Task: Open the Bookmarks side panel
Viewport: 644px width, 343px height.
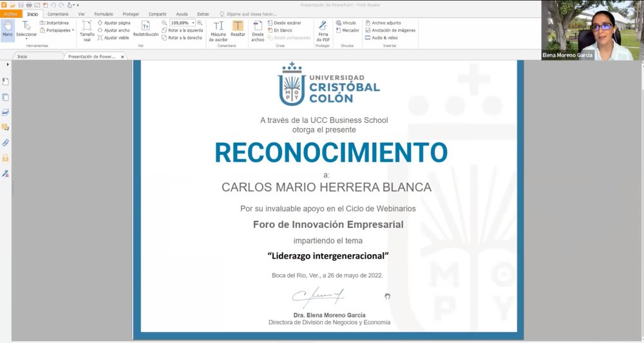Action: [5, 82]
